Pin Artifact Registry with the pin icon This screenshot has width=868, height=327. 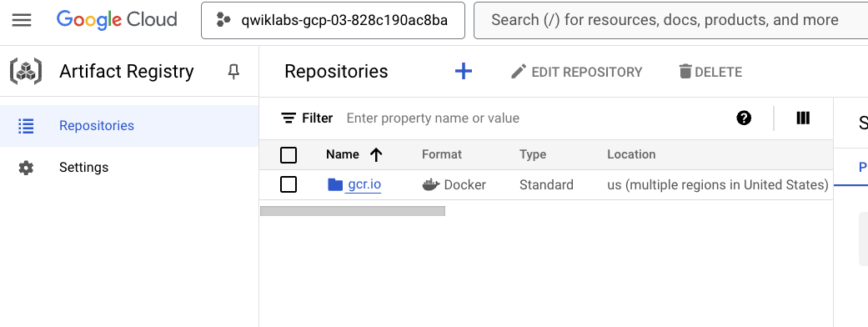pos(233,72)
